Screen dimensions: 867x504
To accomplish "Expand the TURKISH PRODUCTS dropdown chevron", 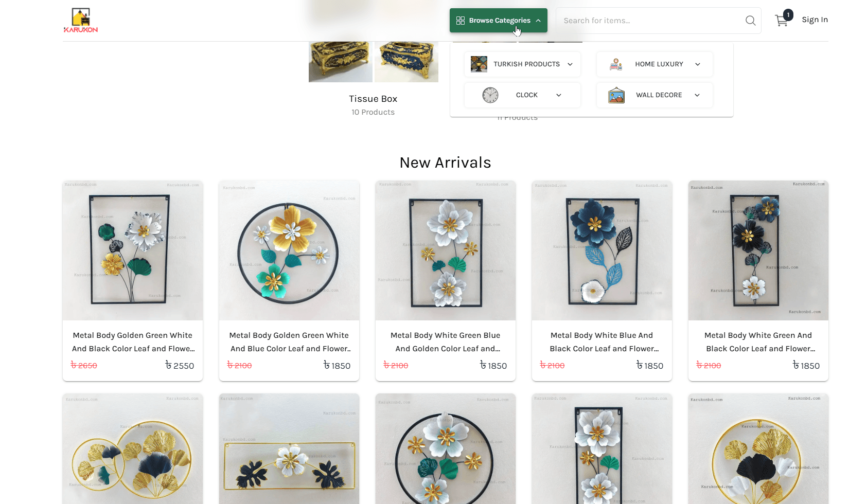I will coord(570,64).
